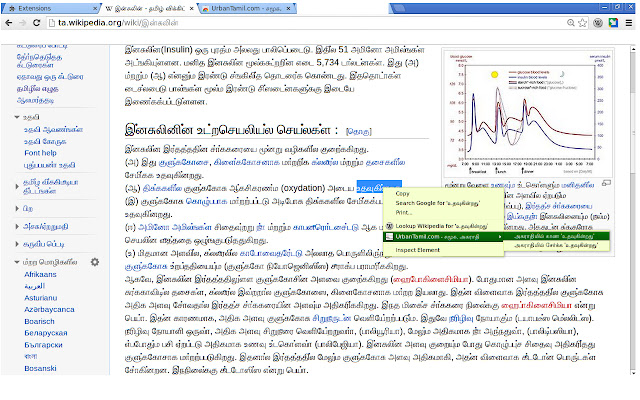
Task: Open the Azərbaycanca language link
Action: coord(49,309)
